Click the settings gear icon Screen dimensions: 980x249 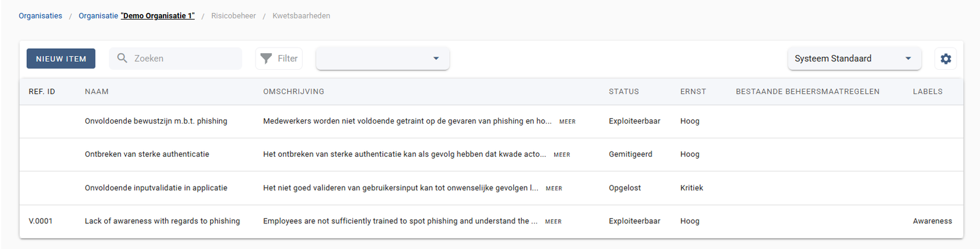point(946,59)
